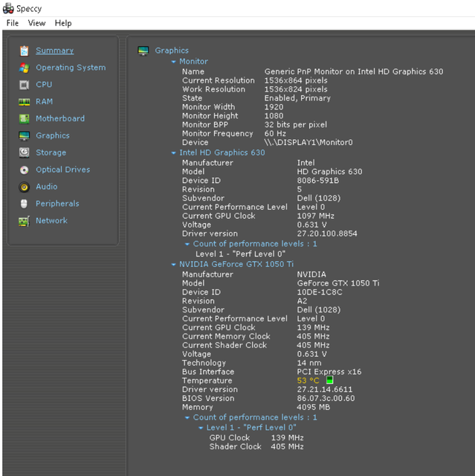Viewport: 475px width, 476px height.
Task: Click the HD Graphics 630 model value
Action: (329, 172)
